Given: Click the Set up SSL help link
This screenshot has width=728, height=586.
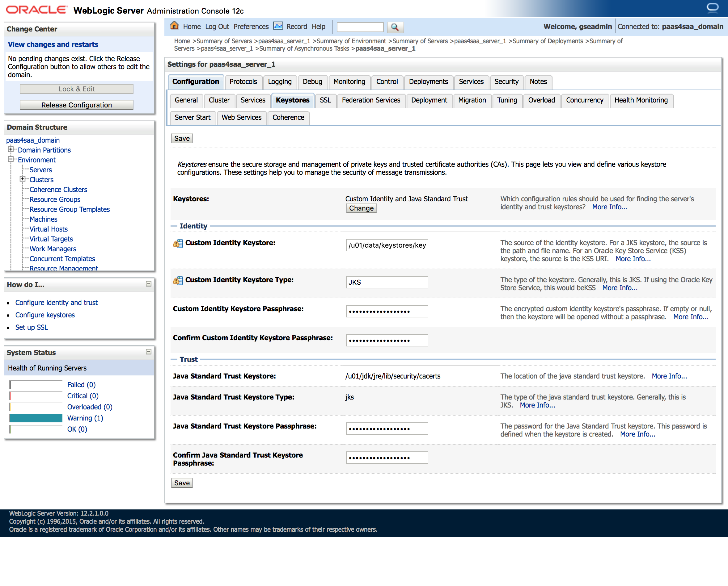Looking at the screenshot, I should 32,328.
